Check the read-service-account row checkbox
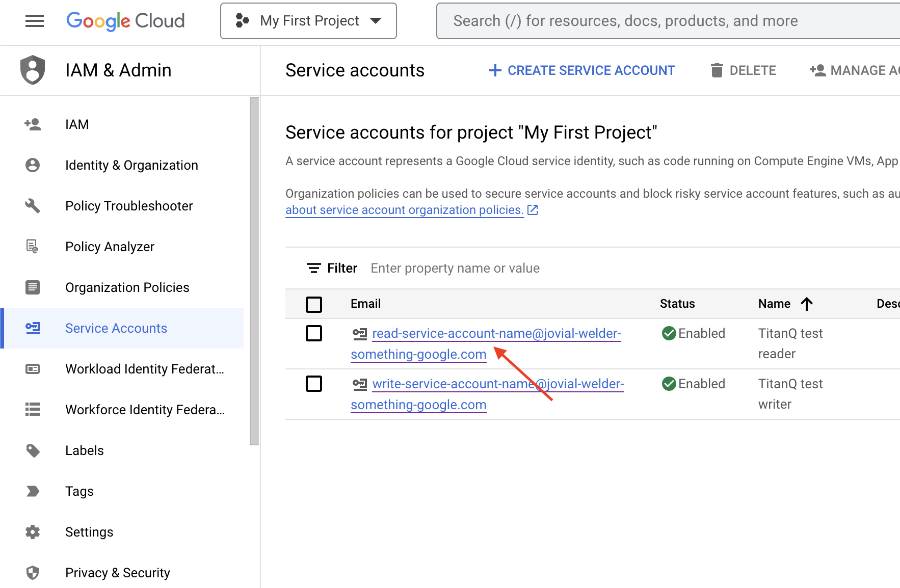900x588 pixels. [x=314, y=333]
